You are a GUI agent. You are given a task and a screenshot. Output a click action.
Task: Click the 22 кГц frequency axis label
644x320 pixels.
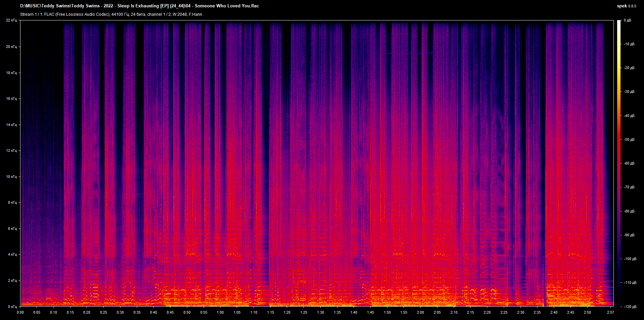tap(11, 20)
